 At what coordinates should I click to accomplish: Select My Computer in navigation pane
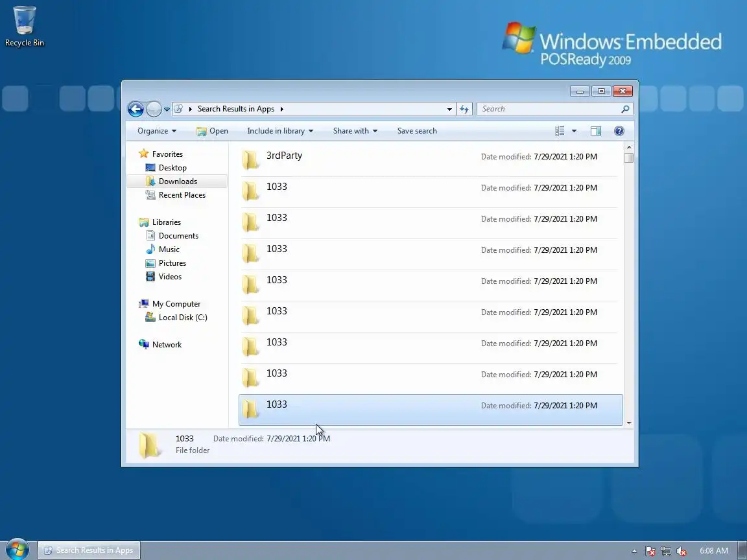(x=176, y=304)
